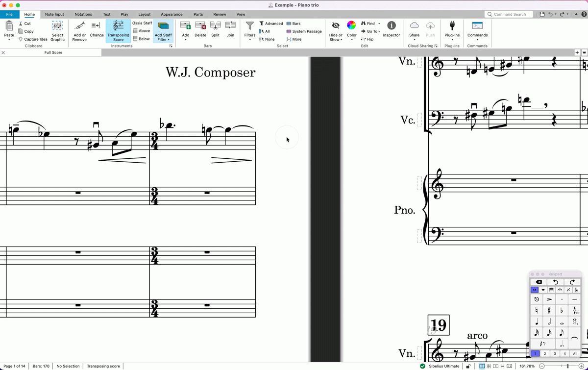Toggle the score lock padlock icon
The image size is (588, 370).
pos(468,366)
